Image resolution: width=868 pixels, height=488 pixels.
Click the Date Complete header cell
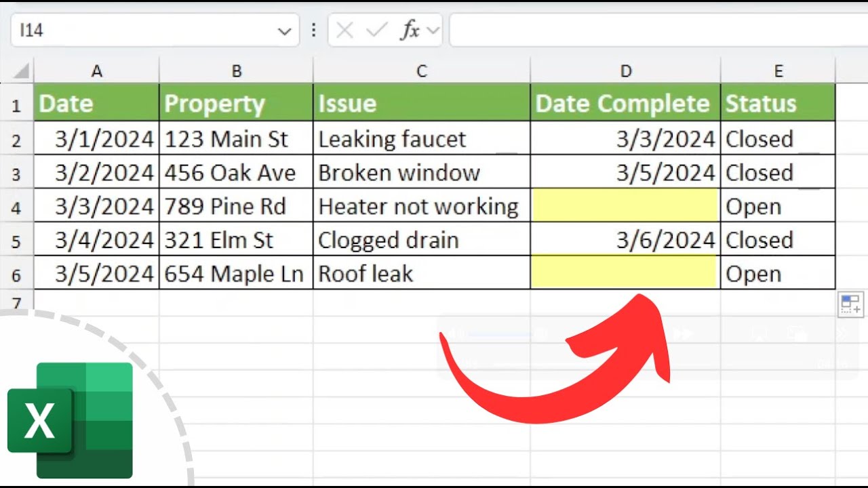click(625, 103)
